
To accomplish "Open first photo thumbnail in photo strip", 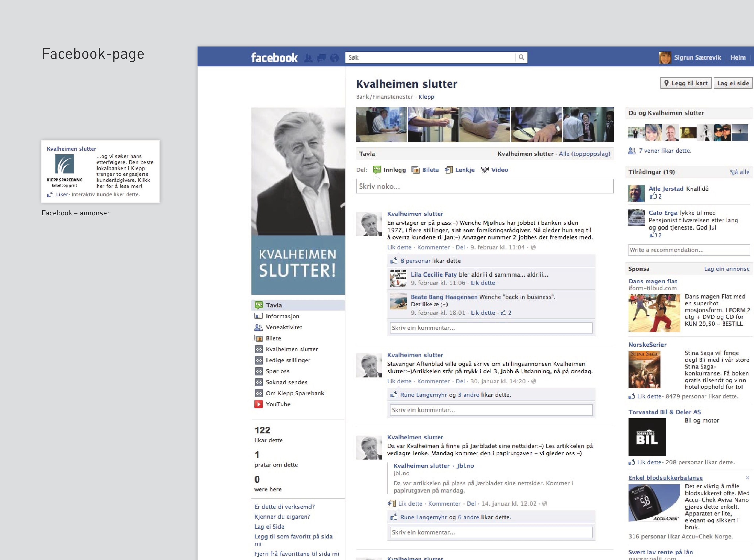I will 381,124.
